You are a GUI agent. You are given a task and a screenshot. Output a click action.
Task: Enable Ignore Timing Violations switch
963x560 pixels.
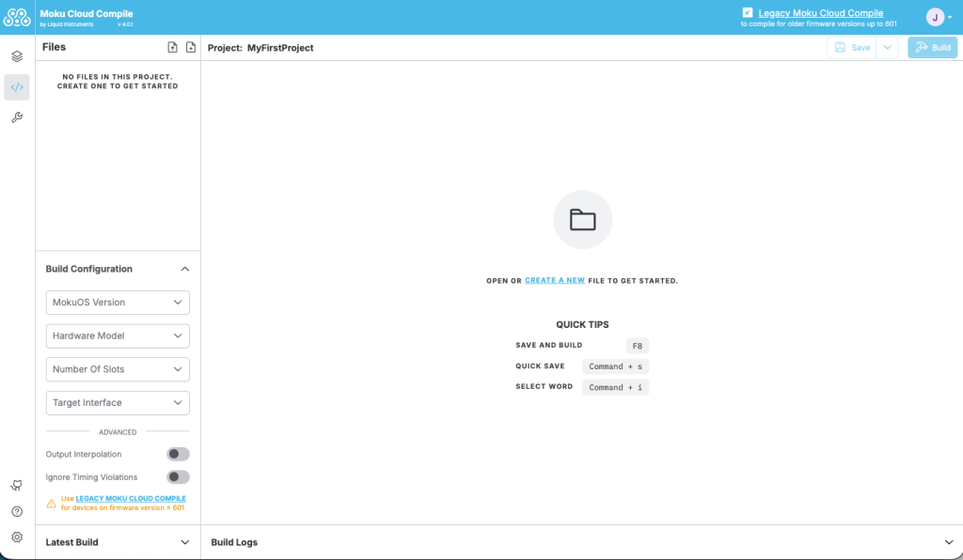[x=178, y=477]
